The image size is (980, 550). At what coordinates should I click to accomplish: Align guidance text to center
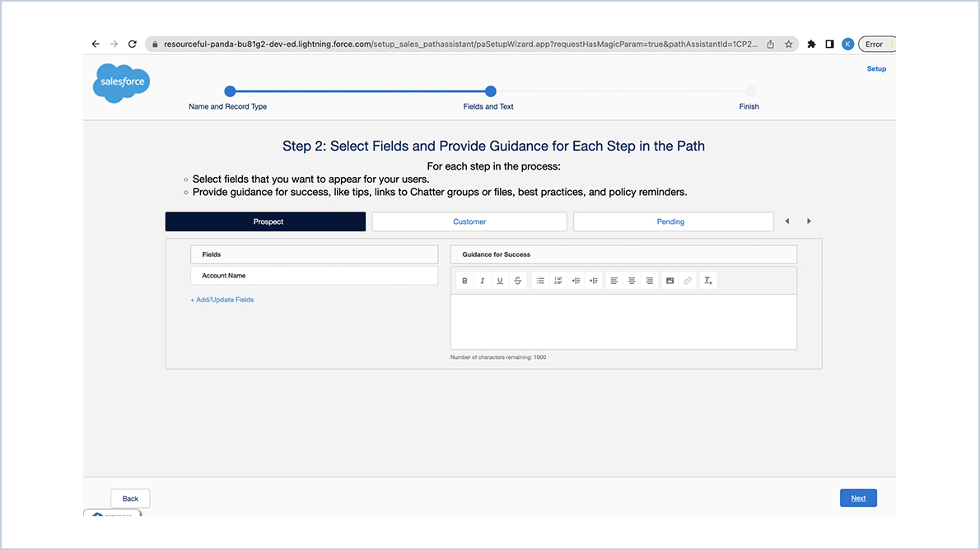click(632, 280)
